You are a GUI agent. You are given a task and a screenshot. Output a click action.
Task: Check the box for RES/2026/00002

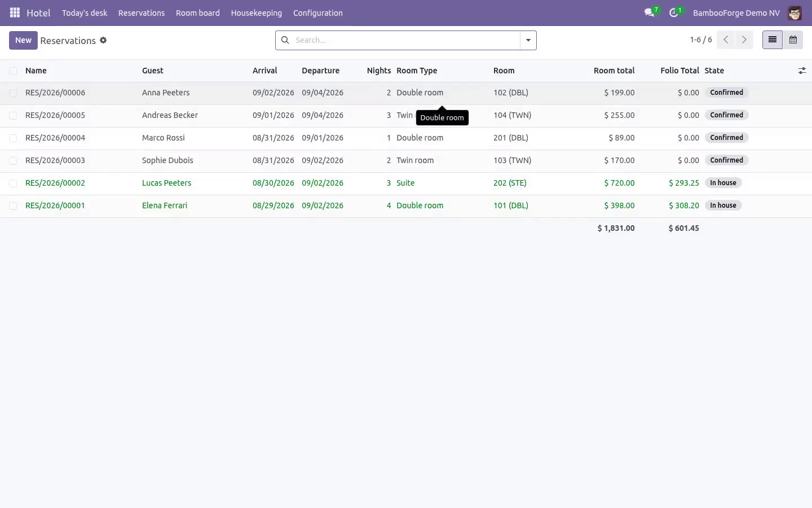pos(13,183)
